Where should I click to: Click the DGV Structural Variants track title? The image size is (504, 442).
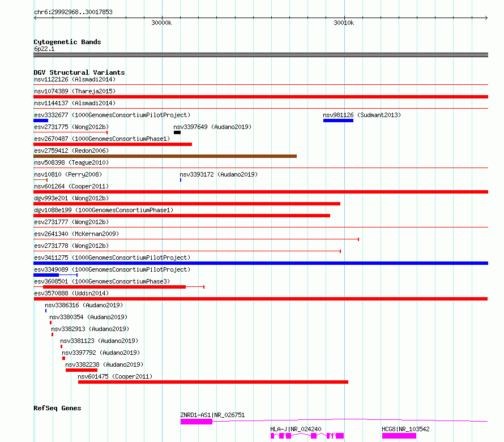79,72
